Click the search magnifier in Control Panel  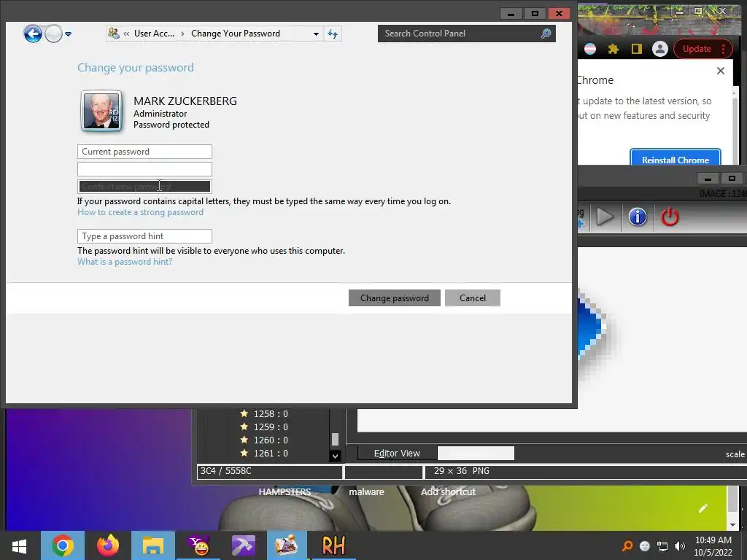click(546, 34)
